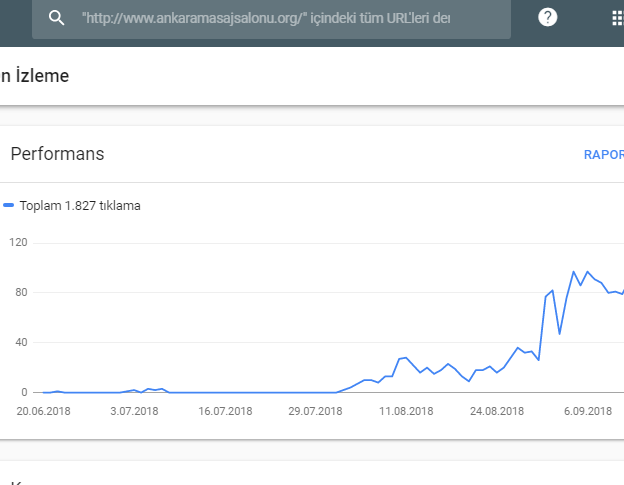Viewport: 624px width, 485px height.
Task: Select the 20.06.2018 date axis label
Action: 43,411
